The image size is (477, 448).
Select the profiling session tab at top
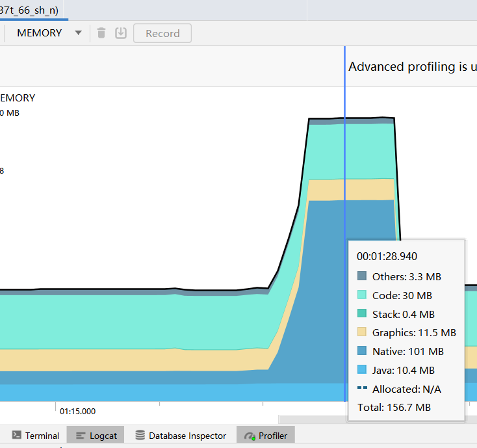29,10
